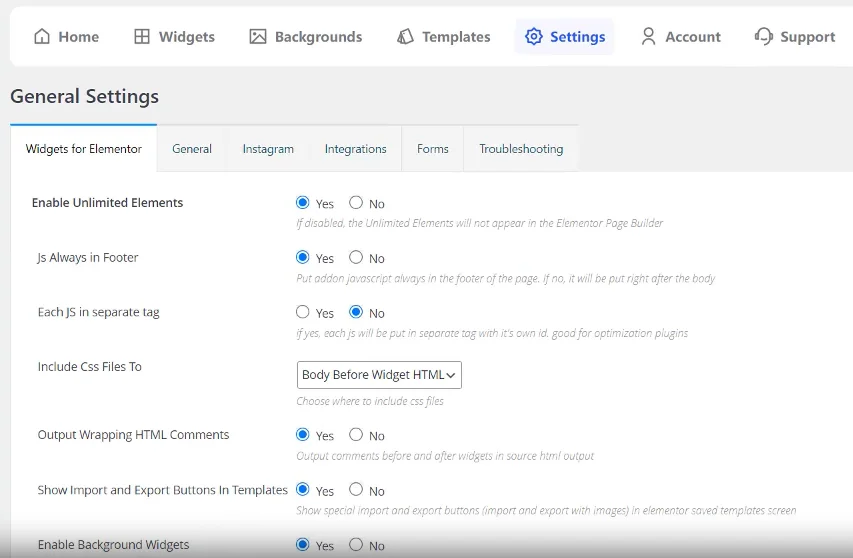Click the Templates icon in navigation
Screen dimensions: 853x558
pos(405,37)
